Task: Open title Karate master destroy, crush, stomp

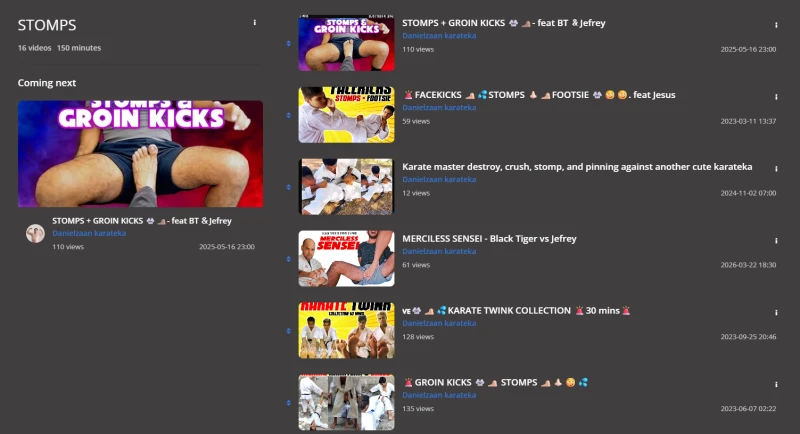Action: pyautogui.click(x=577, y=167)
